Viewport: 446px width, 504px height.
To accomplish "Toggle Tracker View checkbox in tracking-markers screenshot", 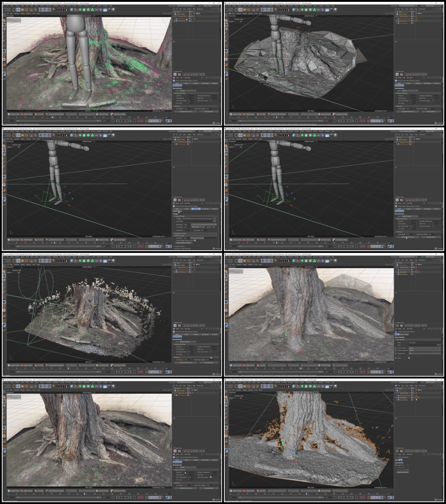I will pyautogui.click(x=174, y=72).
